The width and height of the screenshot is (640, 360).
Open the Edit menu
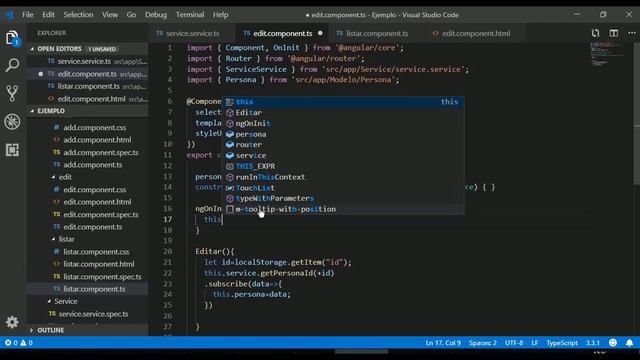point(48,15)
